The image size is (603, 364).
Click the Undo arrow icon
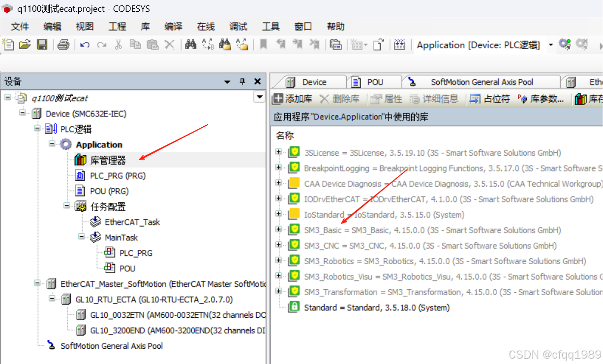[x=85, y=45]
